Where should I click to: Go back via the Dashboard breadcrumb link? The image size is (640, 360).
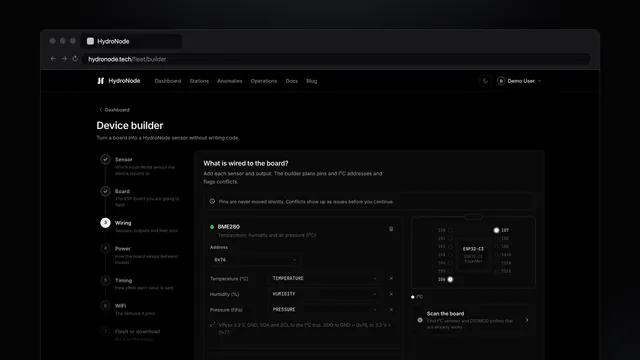(114, 110)
